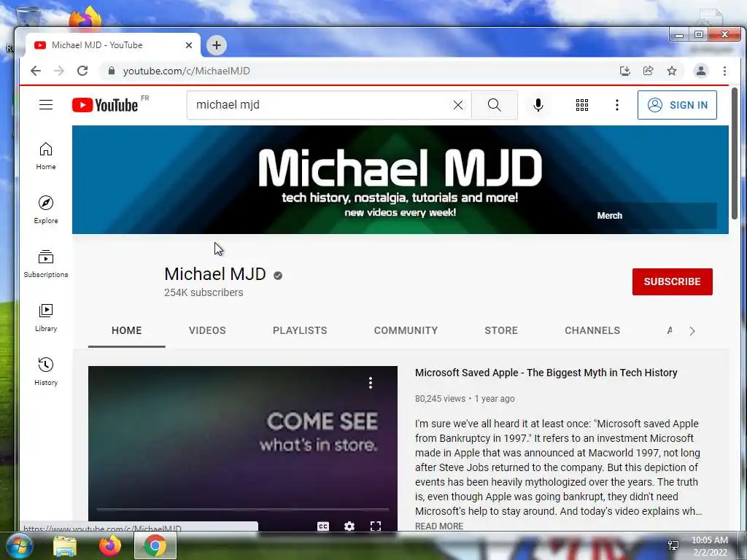
Task: Open Chrome profile avatar
Action: (x=701, y=71)
